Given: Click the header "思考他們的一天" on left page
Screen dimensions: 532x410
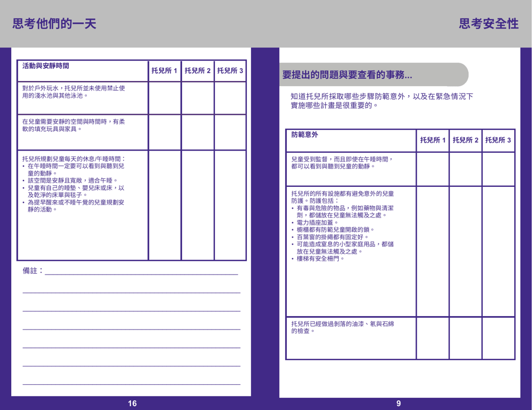Looking at the screenshot, I should [53, 23].
